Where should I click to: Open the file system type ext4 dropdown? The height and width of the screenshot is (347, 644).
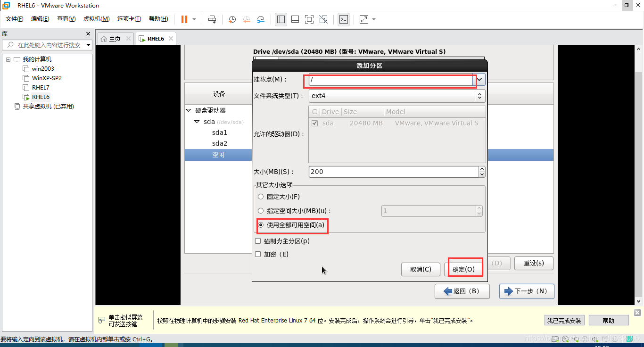click(397, 96)
